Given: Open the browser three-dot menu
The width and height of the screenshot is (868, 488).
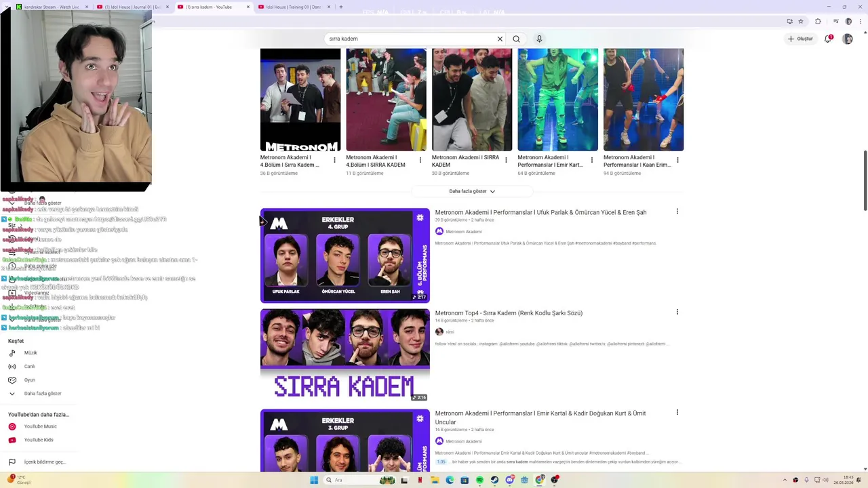Looking at the screenshot, I should coord(861,21).
